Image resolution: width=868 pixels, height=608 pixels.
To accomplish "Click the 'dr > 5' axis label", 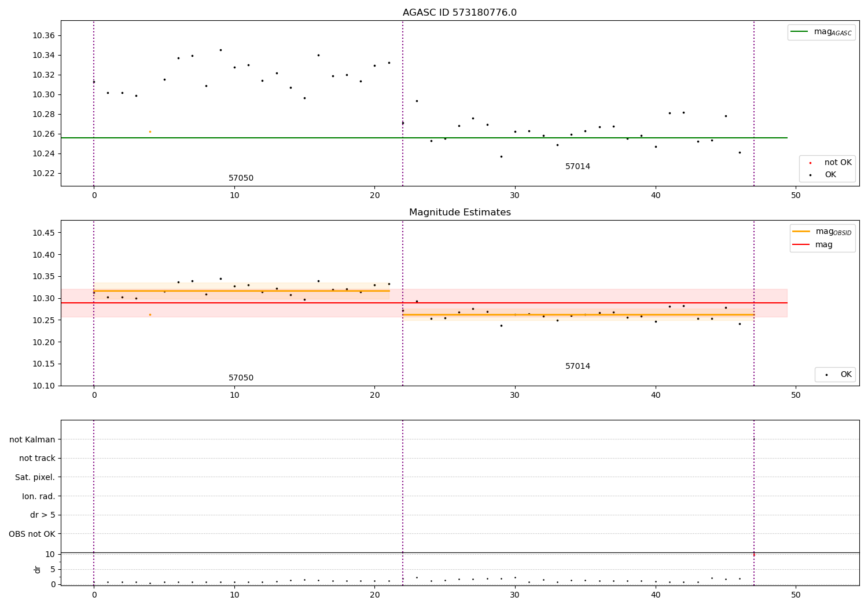I will coord(43,515).
